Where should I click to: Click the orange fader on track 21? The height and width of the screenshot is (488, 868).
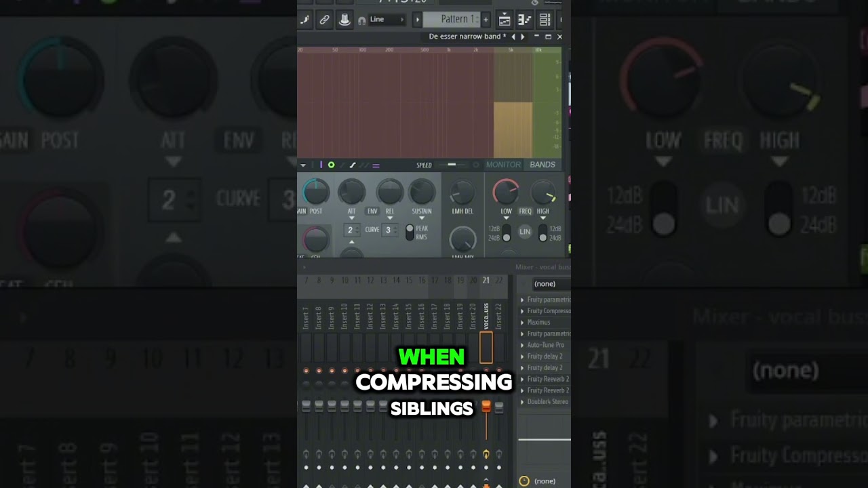[486, 407]
